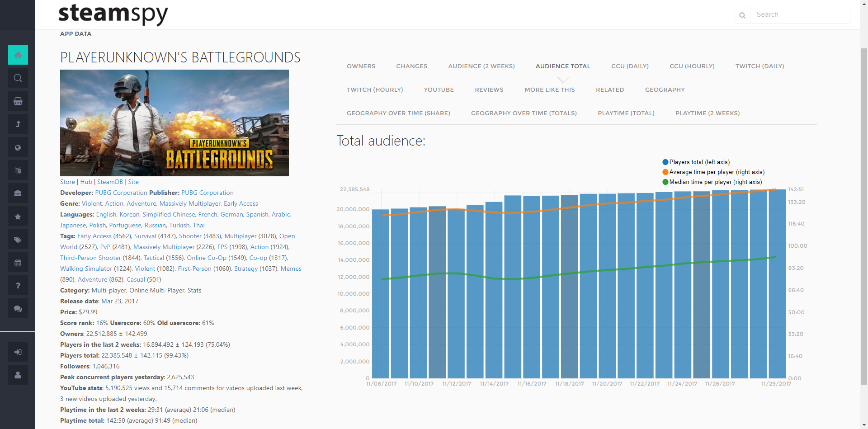Screen dimensions: 868x429
Task: Open the Site link
Action: click(133, 182)
